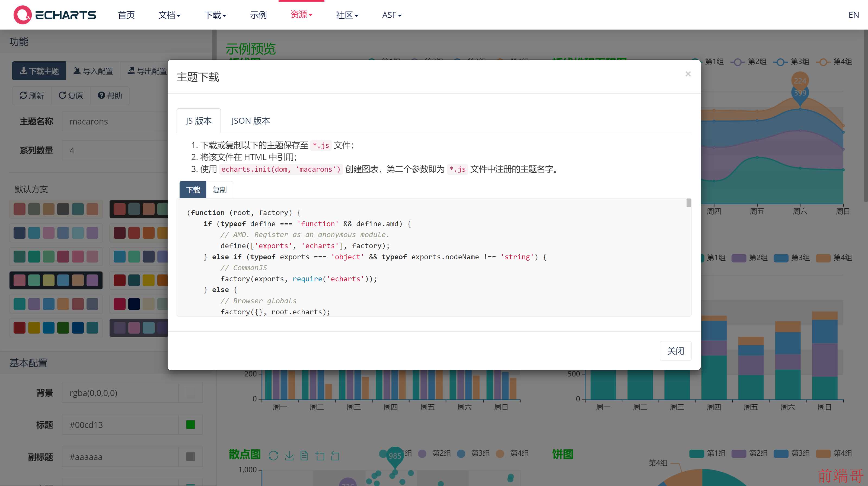Toggle 第4组 in top-right line legend
This screenshot has height=486, width=868.
click(x=834, y=62)
